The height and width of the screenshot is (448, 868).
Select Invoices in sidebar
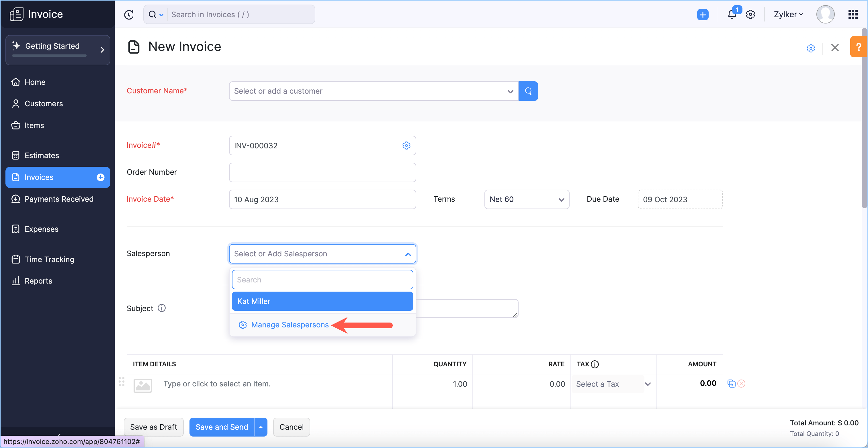pyautogui.click(x=58, y=177)
